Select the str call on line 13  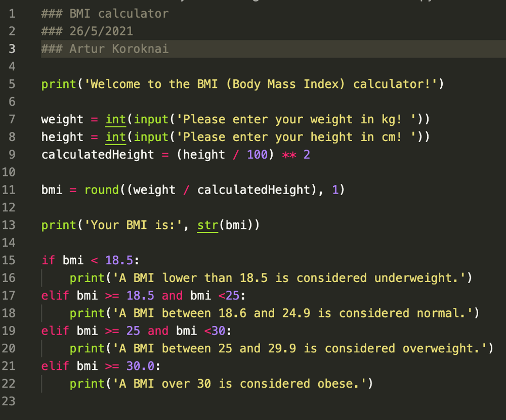207,225
